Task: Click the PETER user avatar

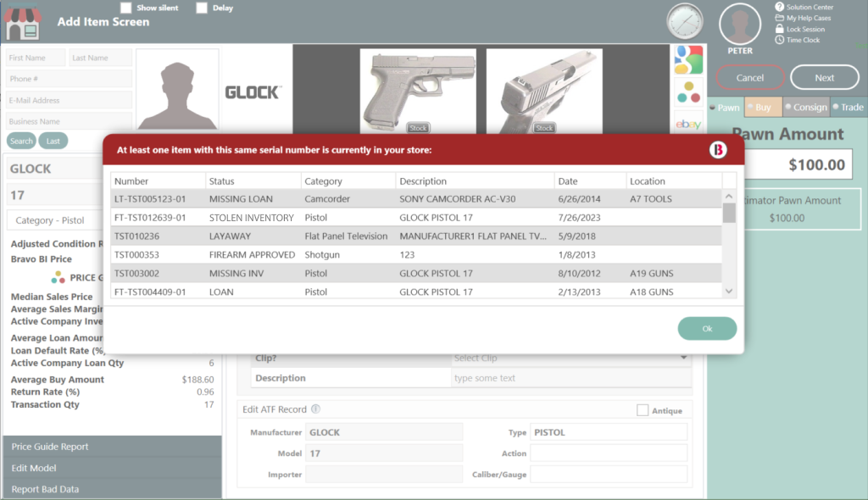Action: (x=739, y=25)
